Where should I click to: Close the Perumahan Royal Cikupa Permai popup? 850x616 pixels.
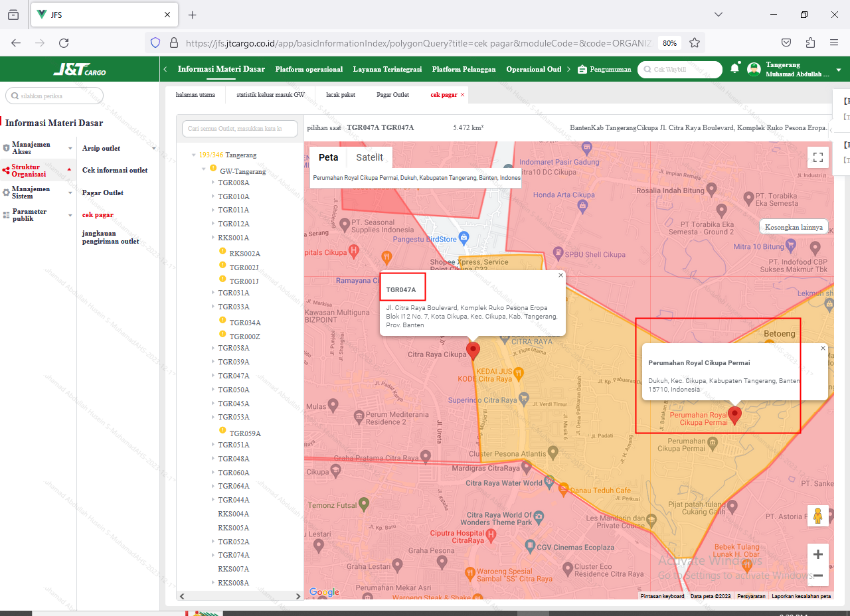tap(823, 348)
